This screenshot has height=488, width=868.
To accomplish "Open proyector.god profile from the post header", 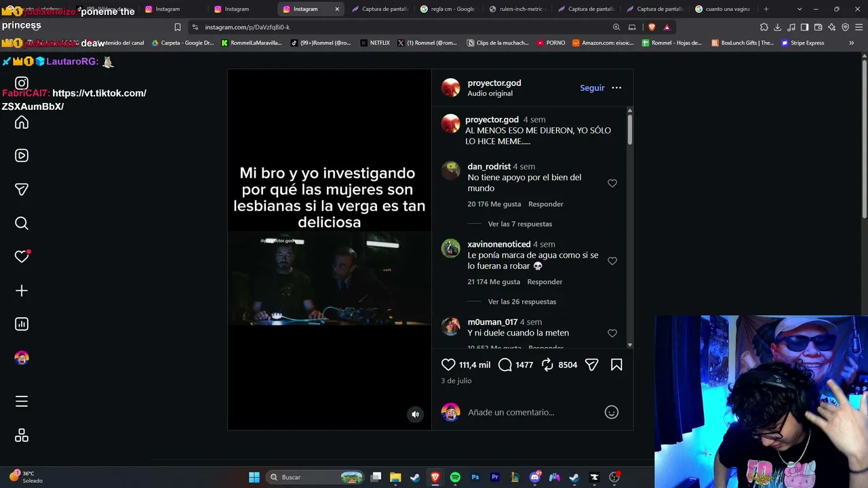I will (x=494, y=83).
